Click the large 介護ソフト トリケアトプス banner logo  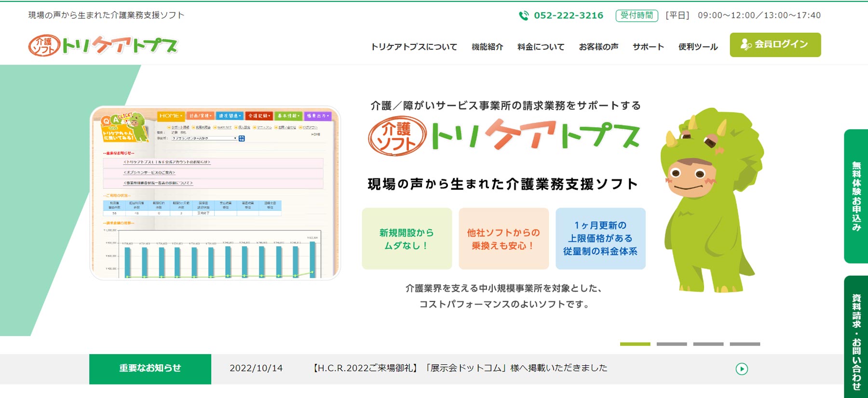point(504,135)
